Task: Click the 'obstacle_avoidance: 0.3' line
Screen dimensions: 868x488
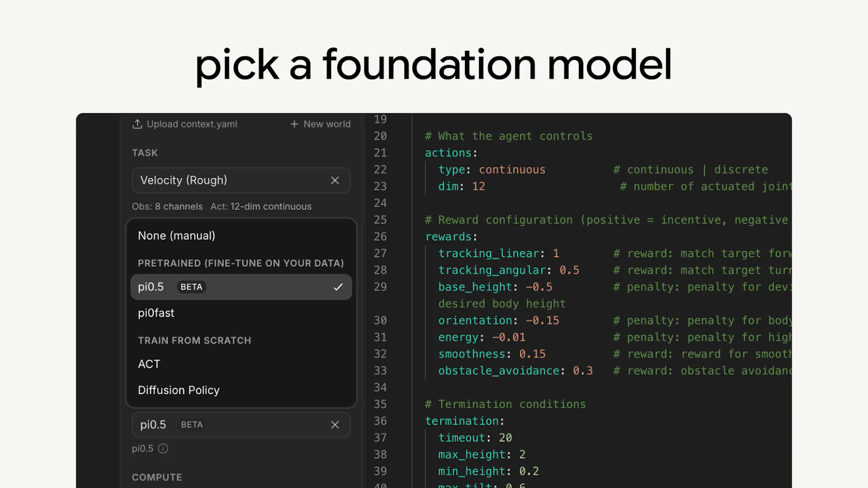Action: [x=515, y=371]
